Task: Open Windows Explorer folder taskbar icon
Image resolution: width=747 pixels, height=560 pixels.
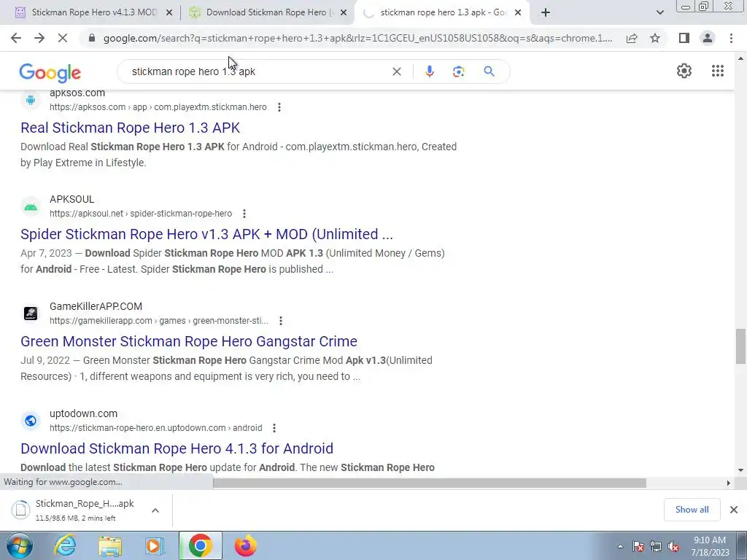Action: tap(110, 546)
